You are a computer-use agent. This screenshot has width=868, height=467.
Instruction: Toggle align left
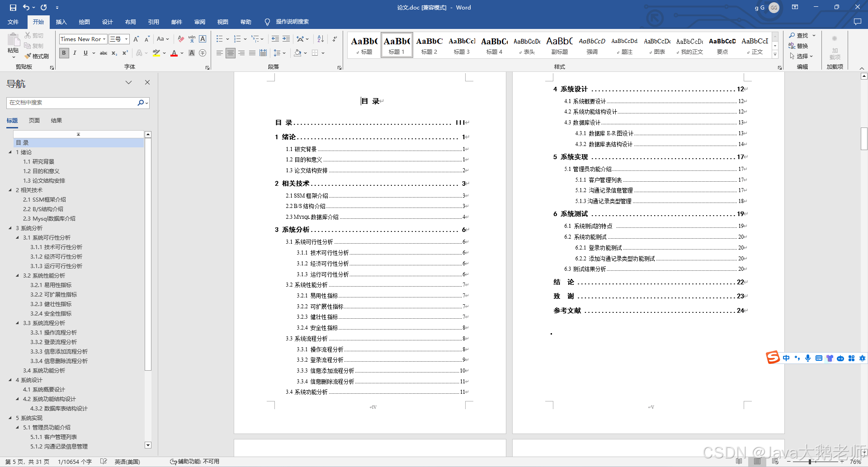tap(219, 53)
